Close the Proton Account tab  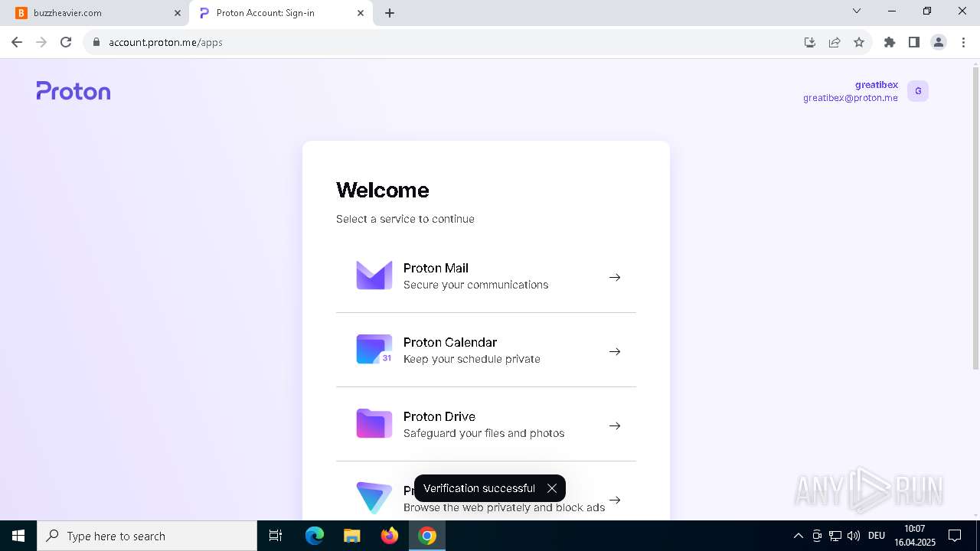click(361, 13)
